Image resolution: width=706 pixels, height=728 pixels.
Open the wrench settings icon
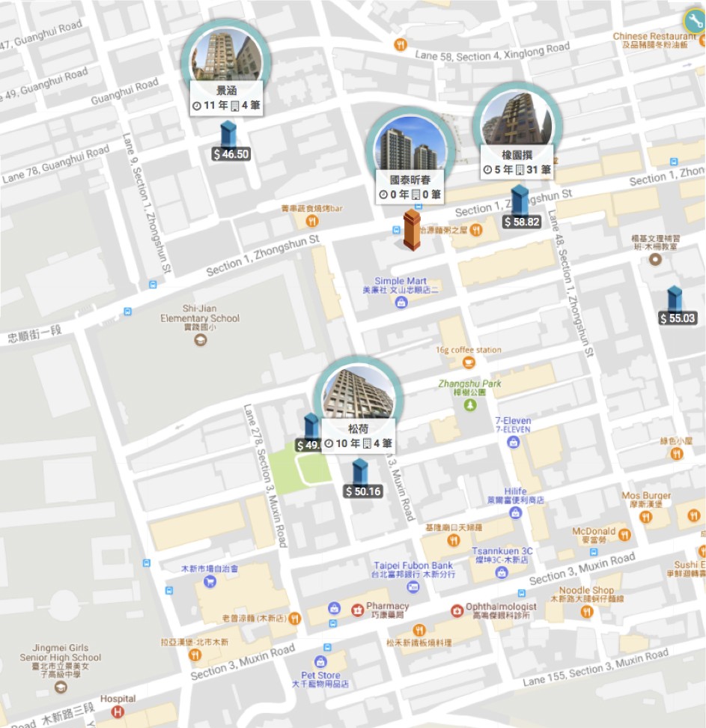[x=695, y=20]
